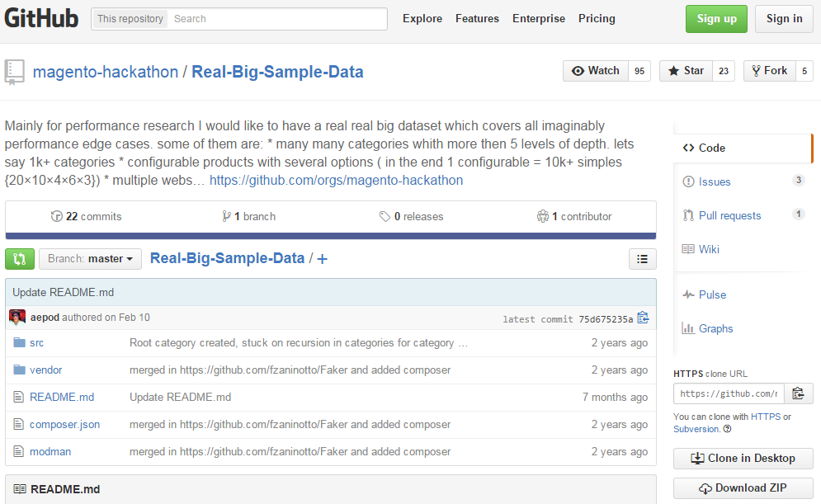Click the Download ZIP button

(743, 488)
